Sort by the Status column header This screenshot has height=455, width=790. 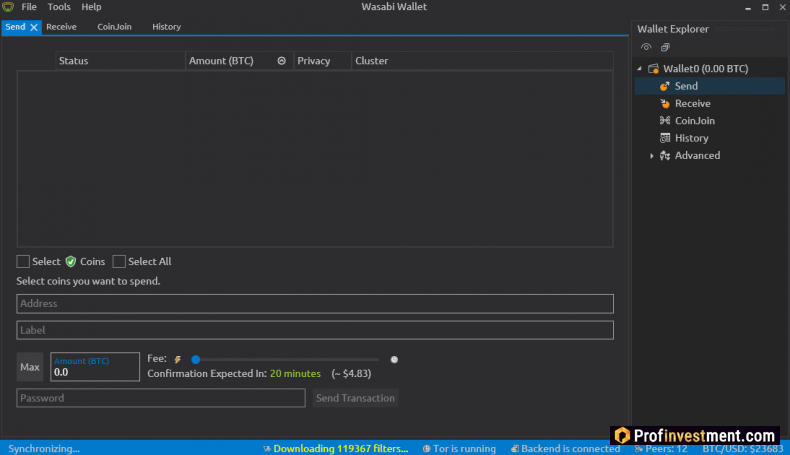point(120,60)
